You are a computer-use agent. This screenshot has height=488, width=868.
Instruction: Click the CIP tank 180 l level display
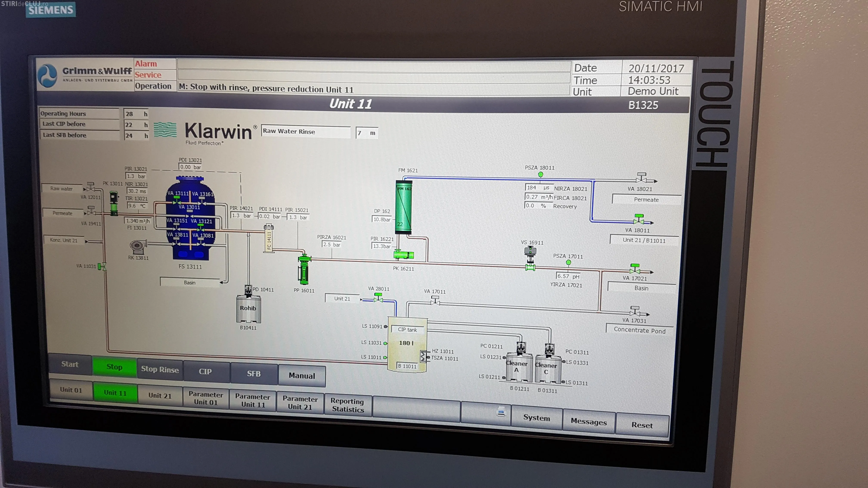coord(406,343)
